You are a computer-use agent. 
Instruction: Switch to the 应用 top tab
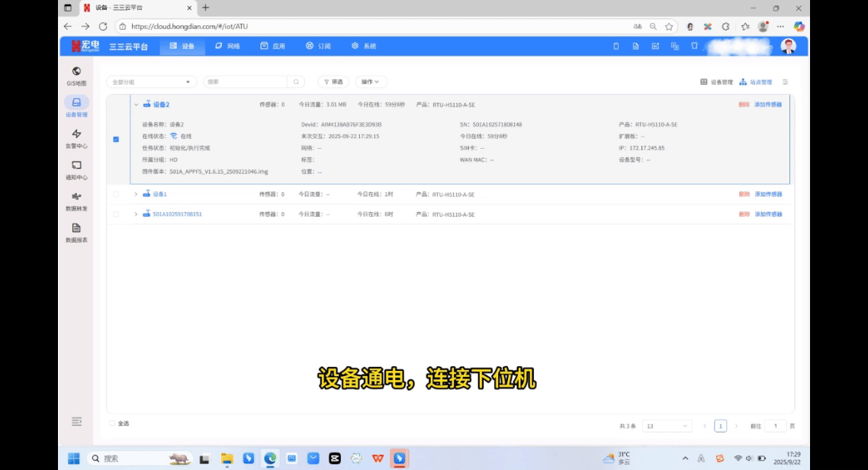pos(273,46)
